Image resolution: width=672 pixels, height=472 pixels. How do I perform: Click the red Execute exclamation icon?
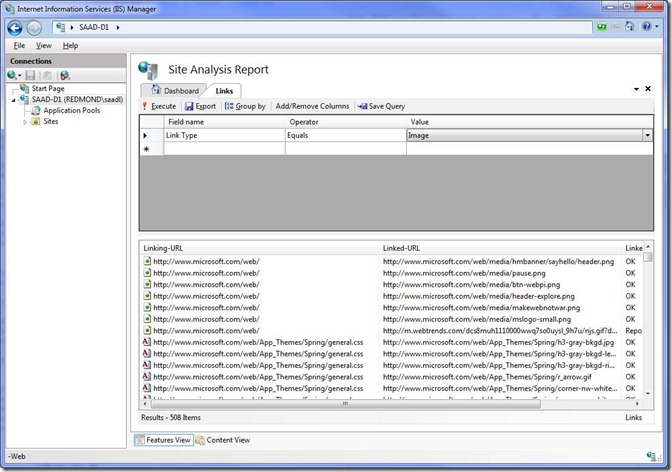[x=144, y=106]
